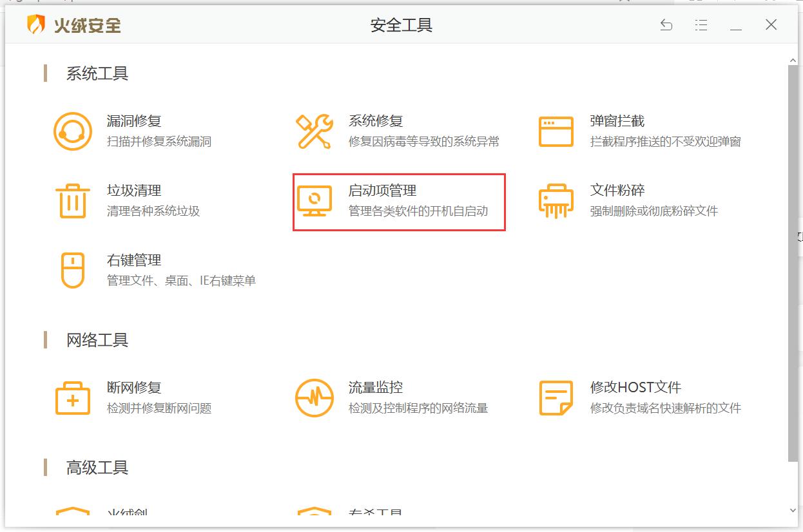Launch the 断网修复 network repair tool

pos(133,388)
